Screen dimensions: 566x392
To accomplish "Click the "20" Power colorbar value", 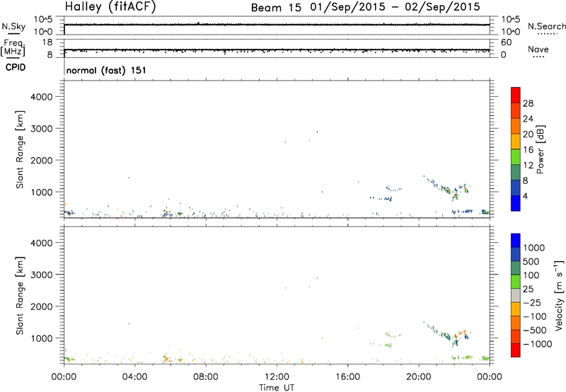I will tap(528, 134).
